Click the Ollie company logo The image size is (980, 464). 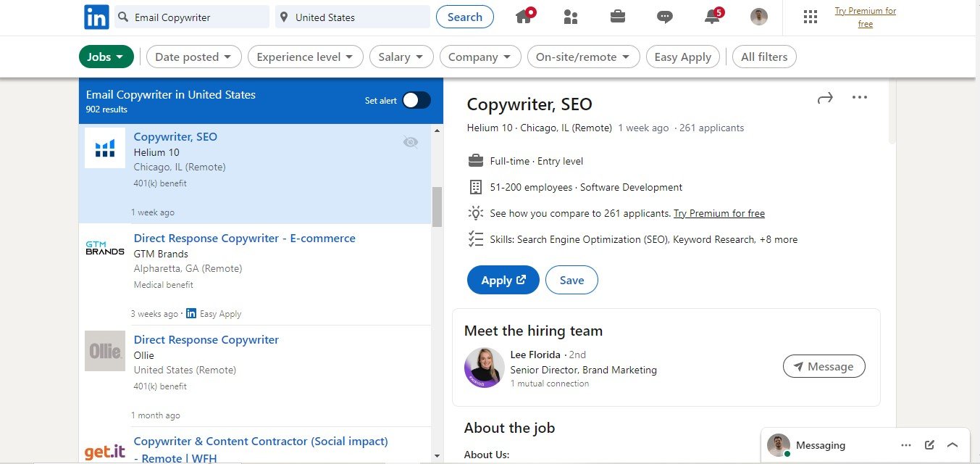tap(105, 351)
